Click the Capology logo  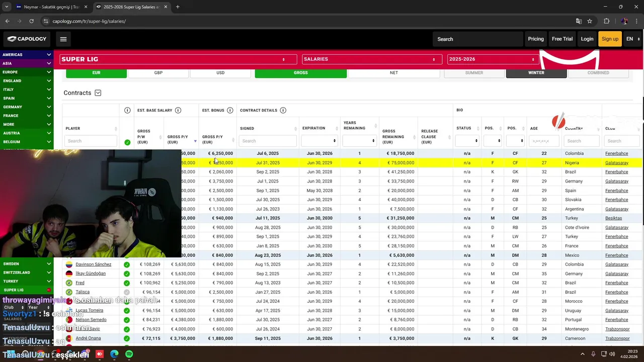click(x=27, y=39)
